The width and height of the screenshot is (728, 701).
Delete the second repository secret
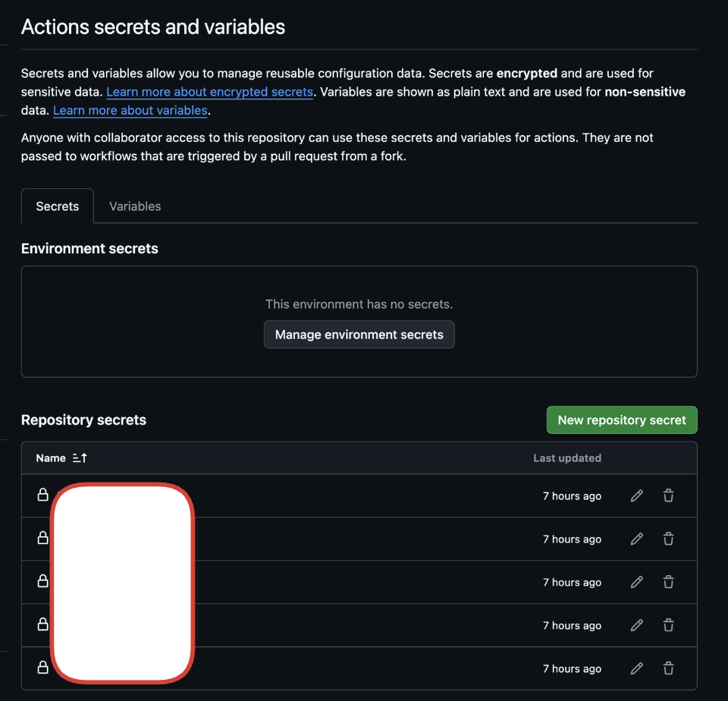click(668, 539)
